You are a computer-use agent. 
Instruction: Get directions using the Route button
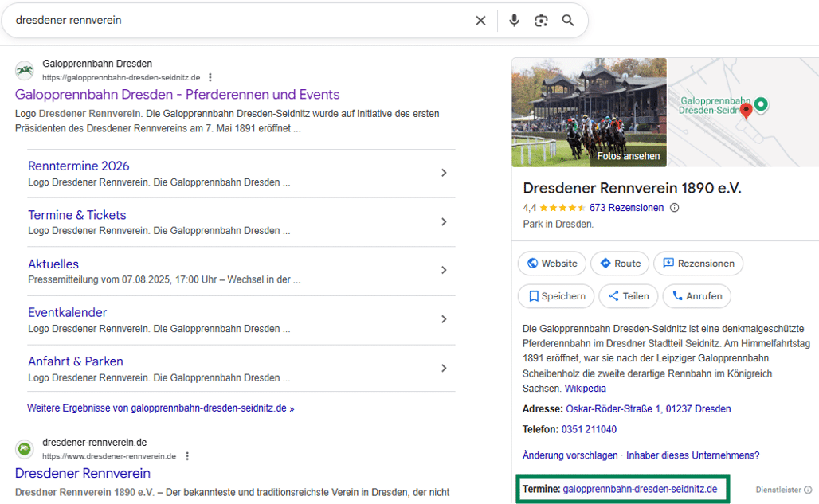point(619,264)
